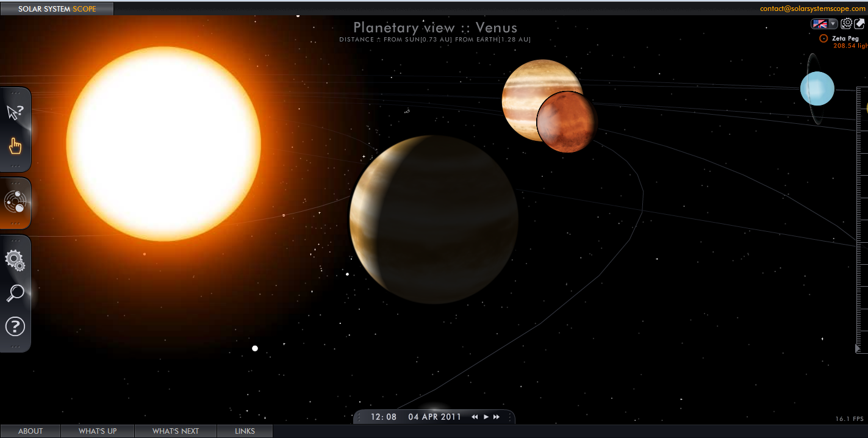
Task: Open the search magnifier tool
Action: 15,293
